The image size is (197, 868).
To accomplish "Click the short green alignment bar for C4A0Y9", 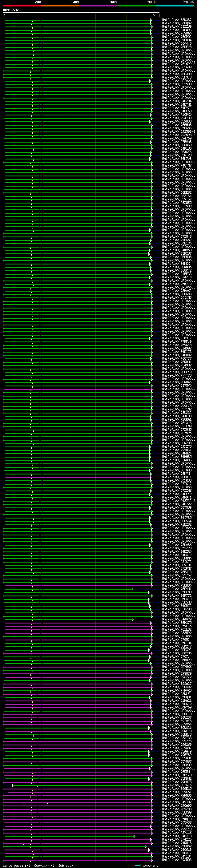I will tap(69, 619).
